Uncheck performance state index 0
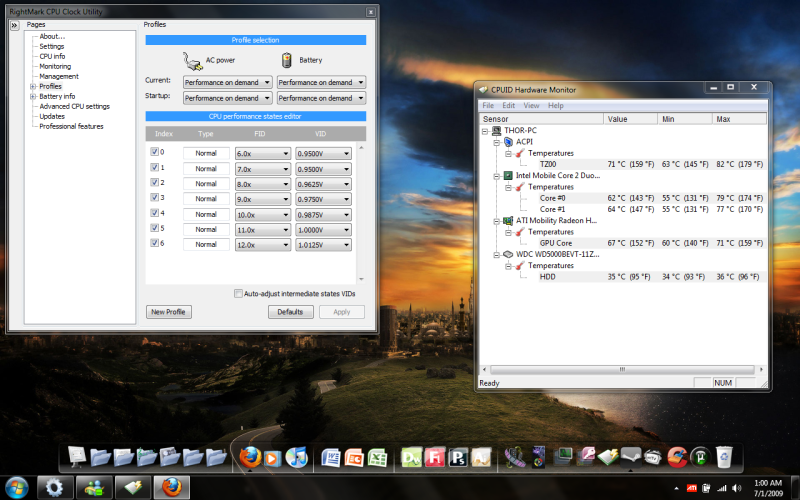 155,152
